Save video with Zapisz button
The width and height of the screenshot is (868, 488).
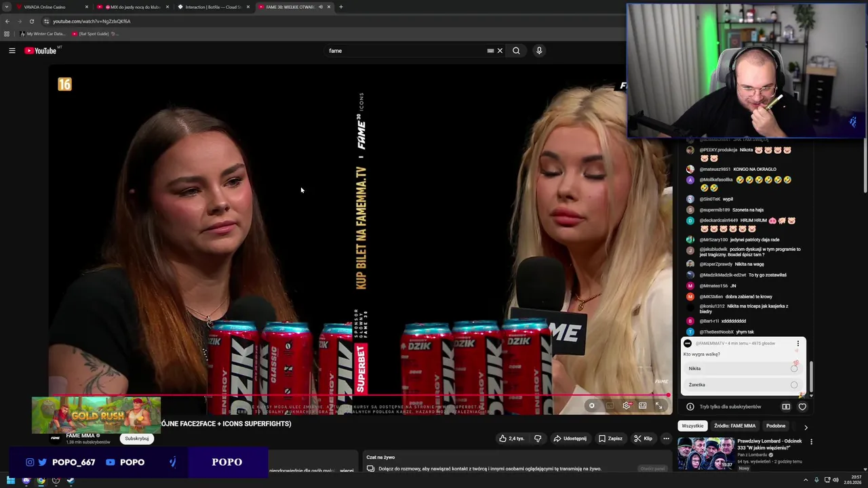(x=610, y=439)
